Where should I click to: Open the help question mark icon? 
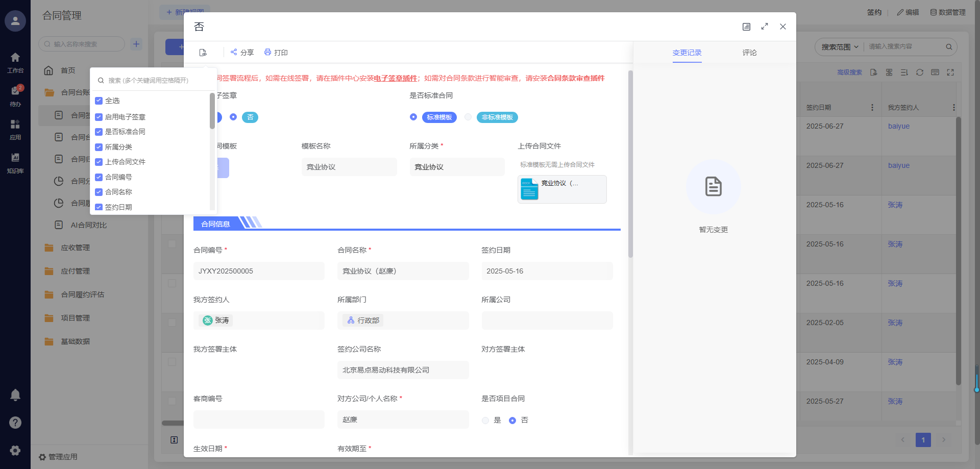(x=15, y=423)
